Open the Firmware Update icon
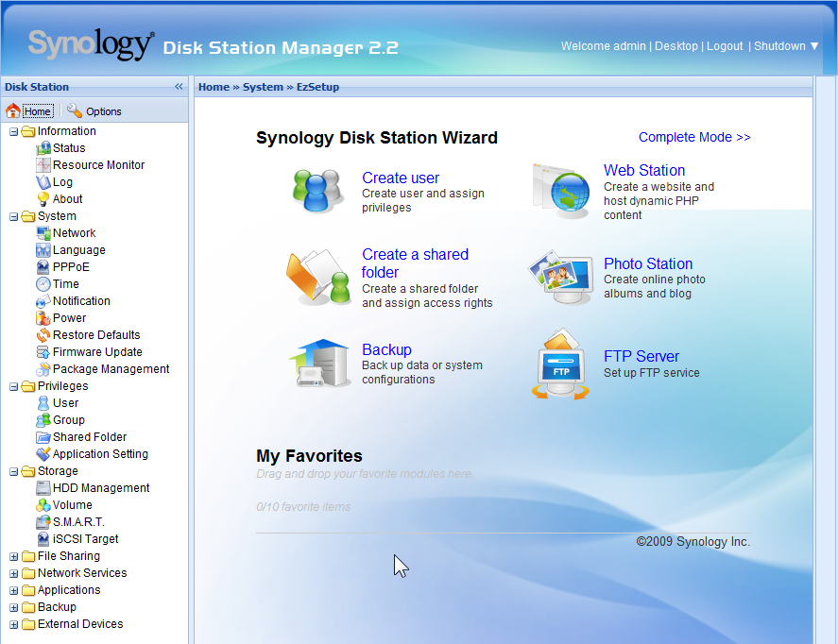 (x=43, y=352)
